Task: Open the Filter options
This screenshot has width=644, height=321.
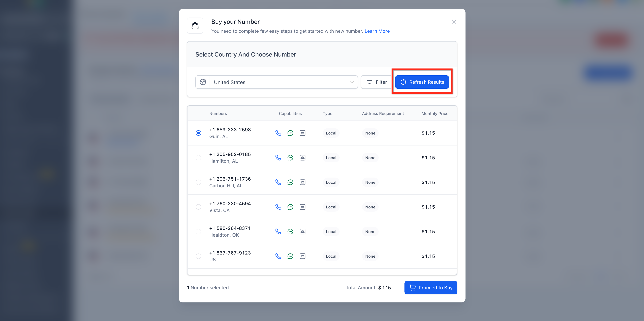Action: [x=376, y=82]
